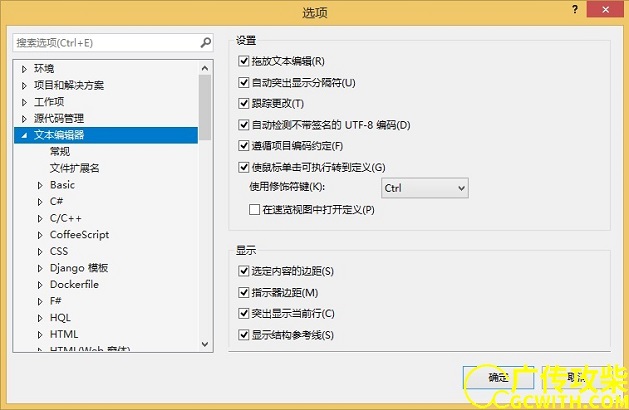
Task: Click the tree scrollbar thumb
Action: [x=205, y=108]
